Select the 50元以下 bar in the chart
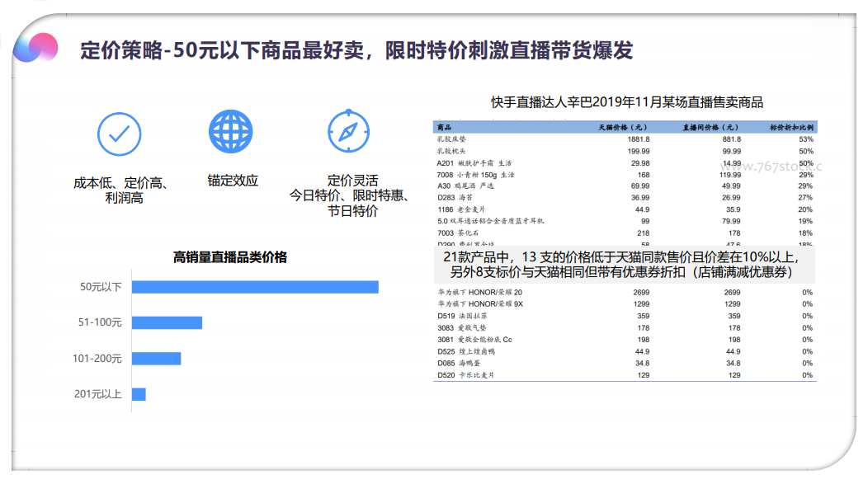This screenshot has width=868, height=484. [255, 287]
